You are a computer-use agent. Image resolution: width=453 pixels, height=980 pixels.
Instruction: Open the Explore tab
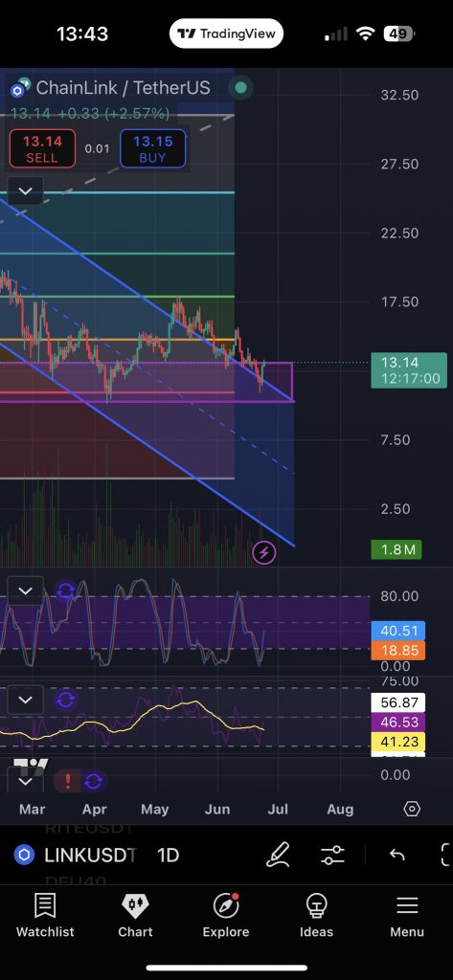(x=226, y=916)
